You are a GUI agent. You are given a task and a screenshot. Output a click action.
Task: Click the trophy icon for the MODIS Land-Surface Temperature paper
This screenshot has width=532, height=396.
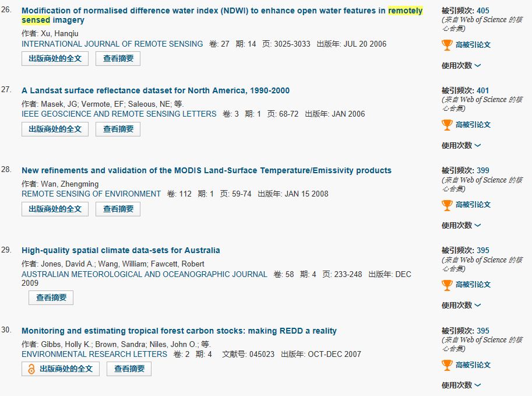point(447,205)
